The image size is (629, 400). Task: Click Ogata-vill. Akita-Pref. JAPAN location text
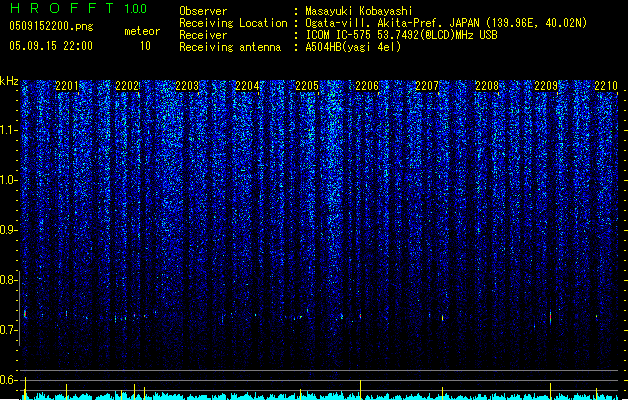(446, 23)
